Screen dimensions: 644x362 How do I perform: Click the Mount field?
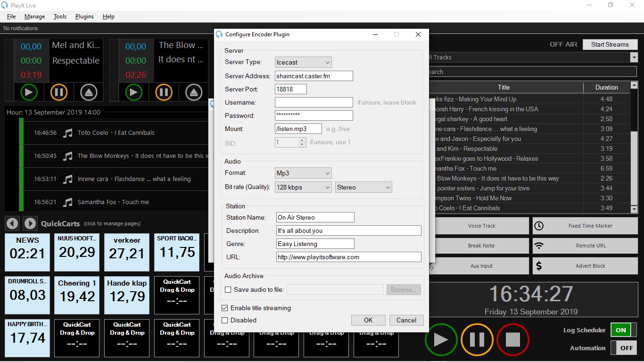[x=298, y=129]
